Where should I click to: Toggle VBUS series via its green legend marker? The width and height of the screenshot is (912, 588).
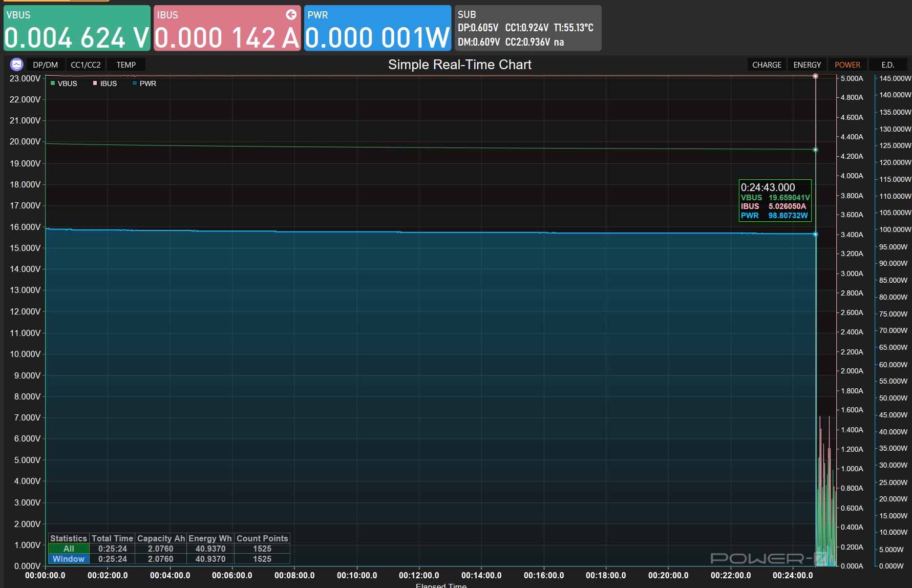[53, 83]
